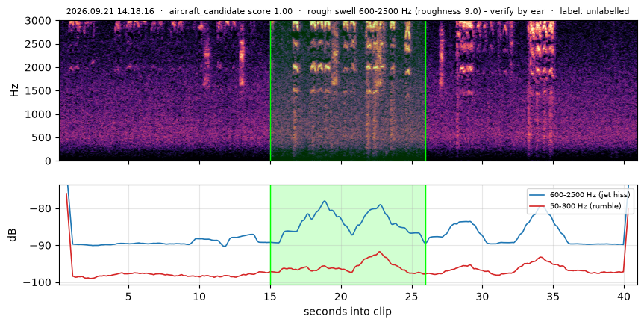Image resolution: width=644 pixels, height=325 pixels.
Task: Click the 25 seconds x-axis tick label
Action: point(412,296)
